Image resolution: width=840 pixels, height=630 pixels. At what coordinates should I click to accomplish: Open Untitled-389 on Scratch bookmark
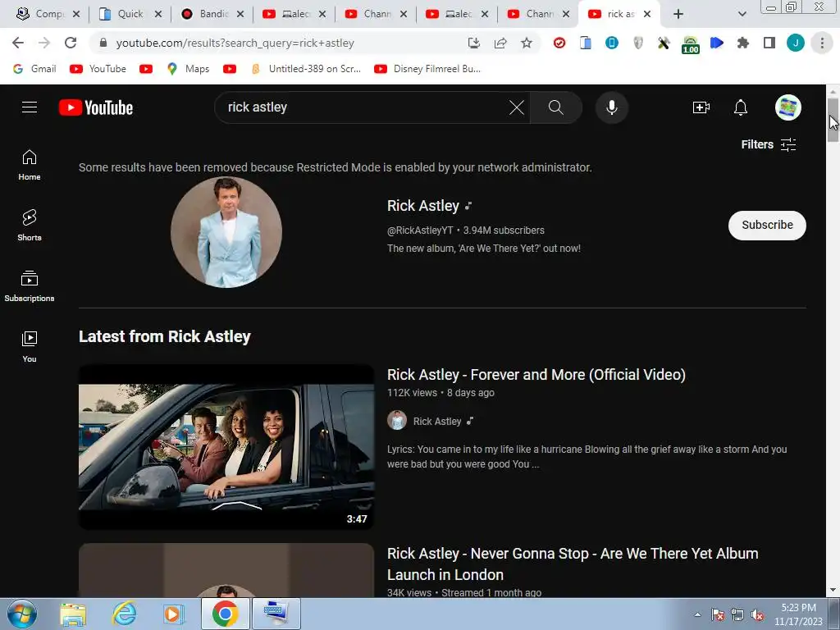coord(306,69)
